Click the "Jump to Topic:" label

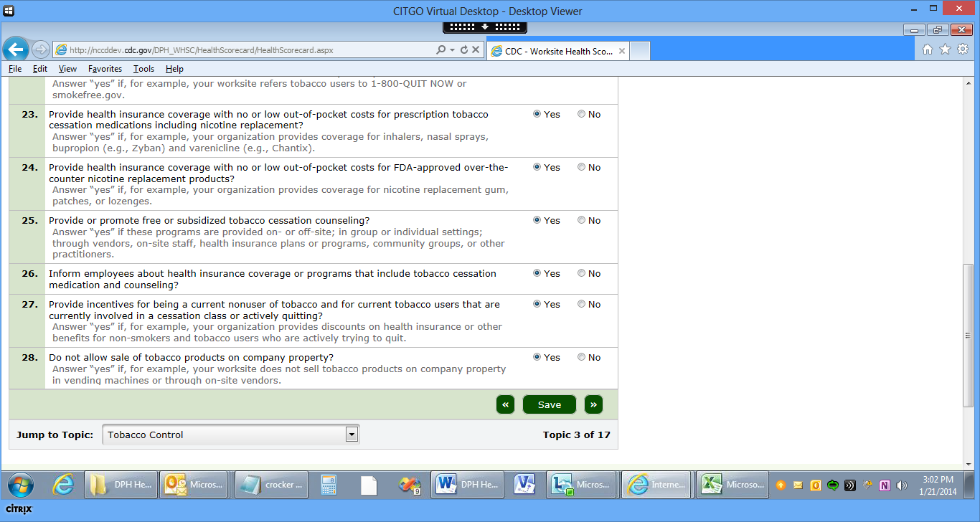tap(55, 435)
